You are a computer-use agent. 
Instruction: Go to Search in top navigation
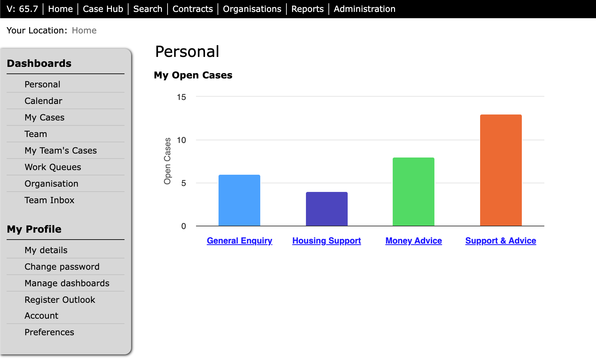click(148, 9)
